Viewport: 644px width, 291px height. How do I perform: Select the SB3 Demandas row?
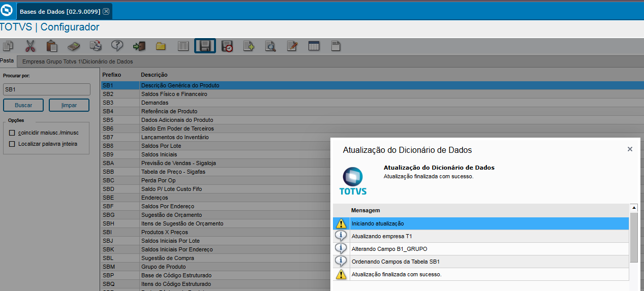point(373,103)
